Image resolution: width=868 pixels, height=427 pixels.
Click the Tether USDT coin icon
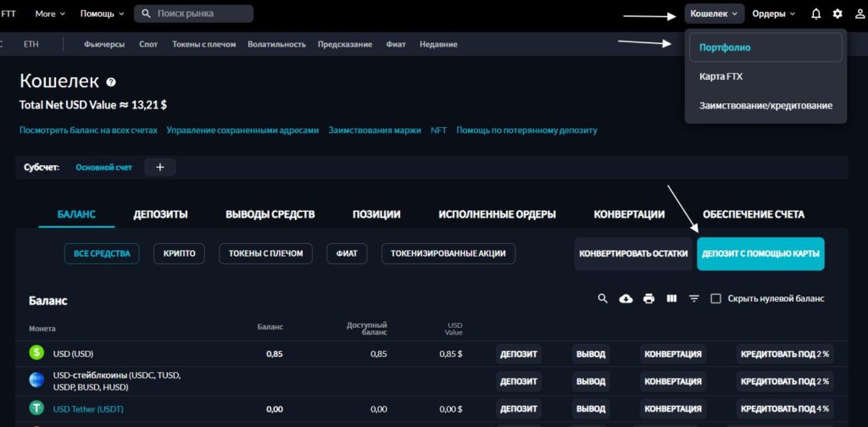[36, 408]
